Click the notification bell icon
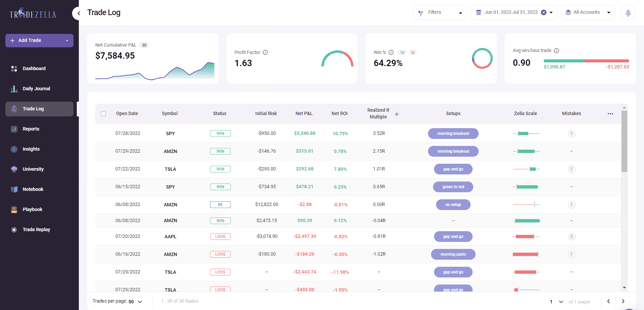 point(628,13)
